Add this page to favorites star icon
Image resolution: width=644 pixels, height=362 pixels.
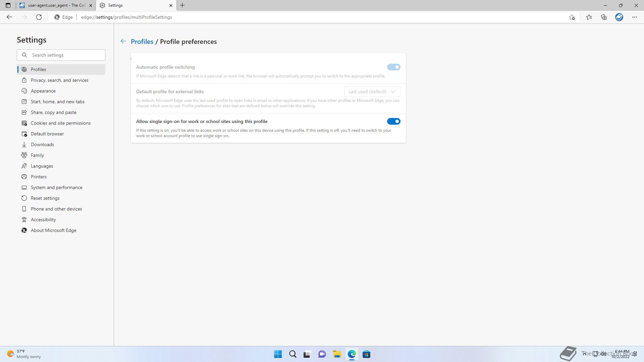coord(572,17)
